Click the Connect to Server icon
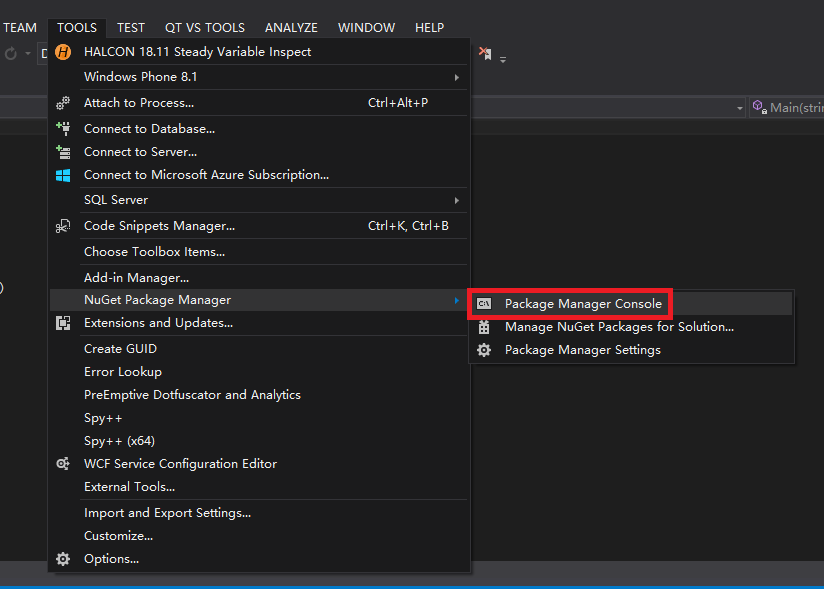Image resolution: width=824 pixels, height=589 pixels. point(63,150)
